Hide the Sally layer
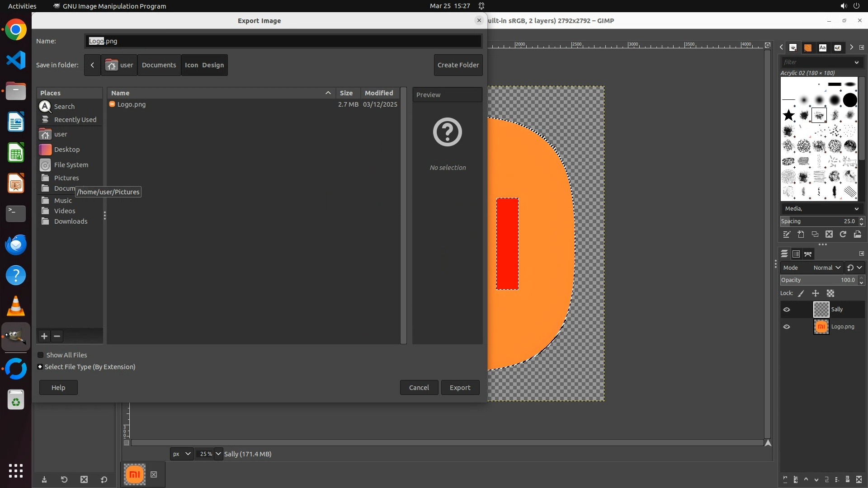 787,310
